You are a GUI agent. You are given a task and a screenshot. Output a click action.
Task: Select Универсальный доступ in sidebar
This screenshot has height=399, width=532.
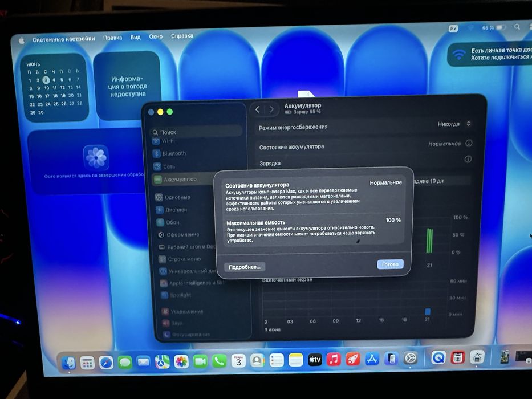188,271
